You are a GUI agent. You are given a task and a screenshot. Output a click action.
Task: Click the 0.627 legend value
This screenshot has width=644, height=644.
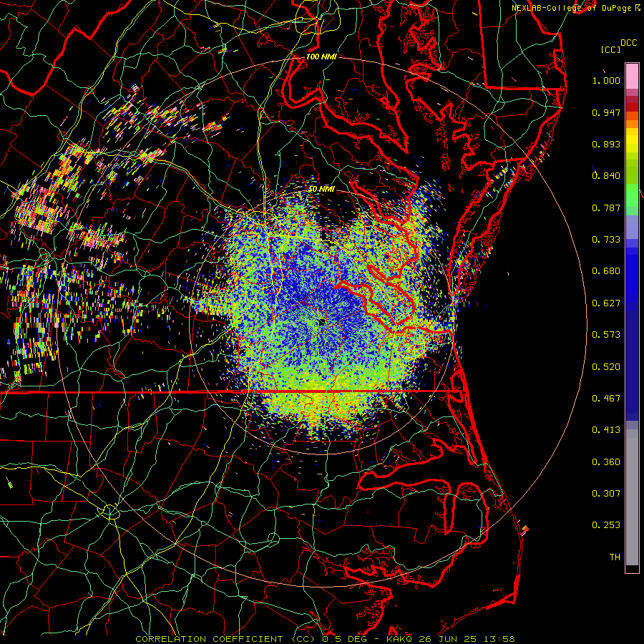(x=606, y=303)
